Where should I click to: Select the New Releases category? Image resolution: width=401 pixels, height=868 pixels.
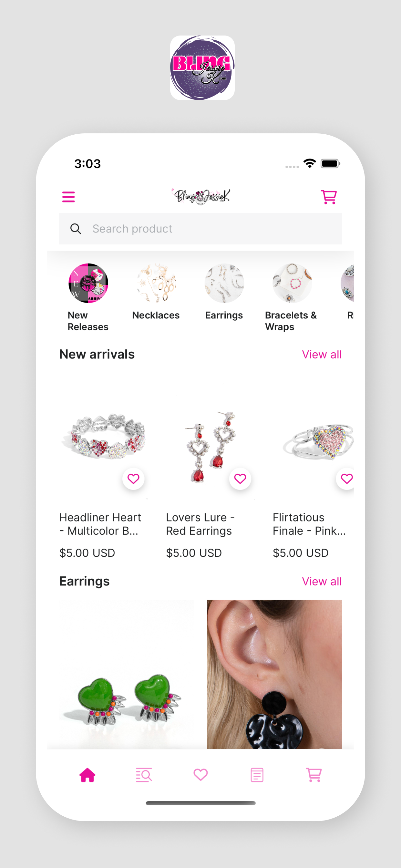(x=88, y=283)
